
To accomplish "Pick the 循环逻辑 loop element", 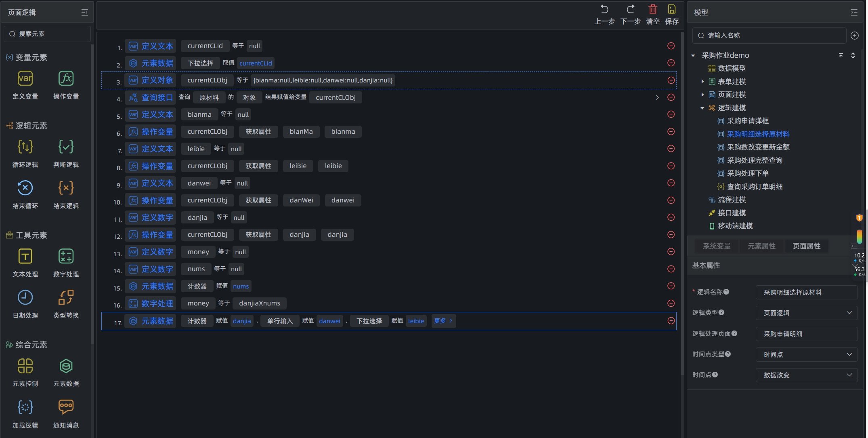I will [x=25, y=147].
